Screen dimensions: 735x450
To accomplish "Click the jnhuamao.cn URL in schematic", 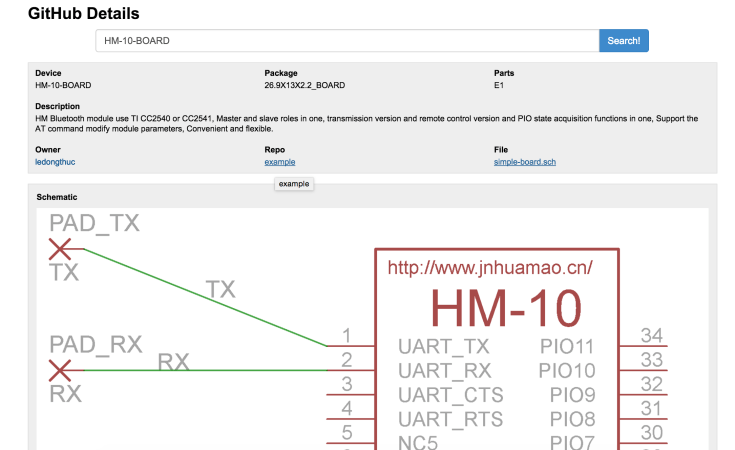I will tap(490, 268).
